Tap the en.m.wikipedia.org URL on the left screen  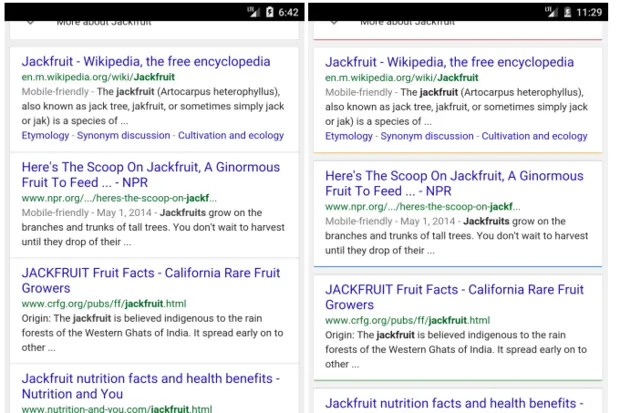tap(98, 77)
